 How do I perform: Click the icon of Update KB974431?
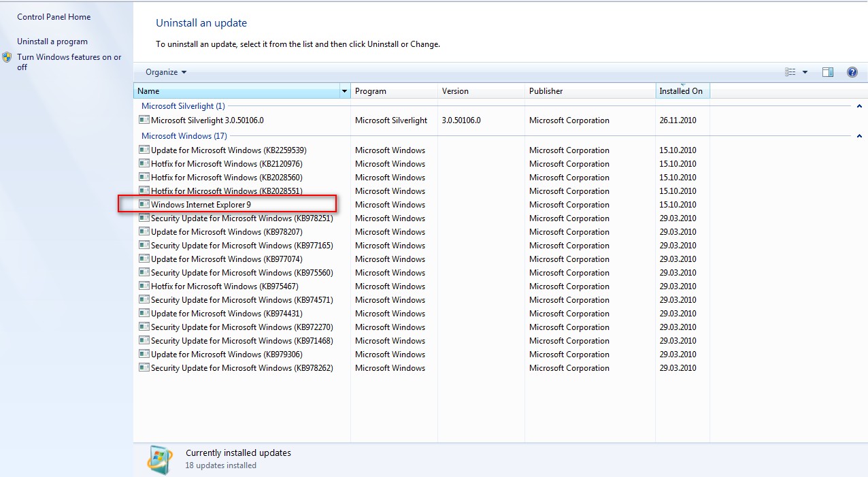click(144, 313)
